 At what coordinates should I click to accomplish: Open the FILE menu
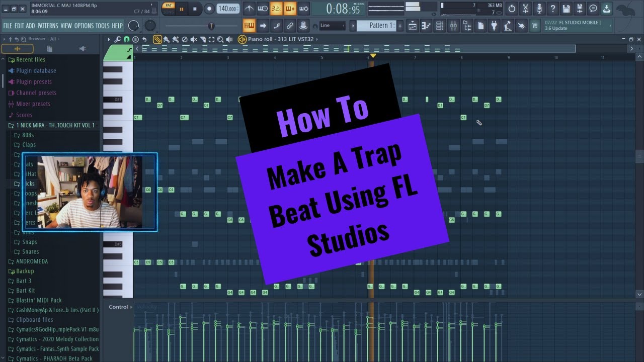coord(8,26)
